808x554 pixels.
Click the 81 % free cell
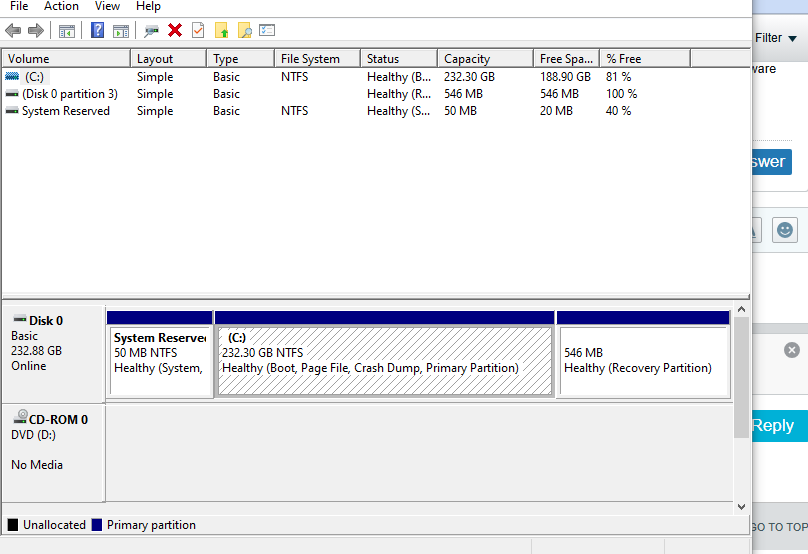[618, 77]
